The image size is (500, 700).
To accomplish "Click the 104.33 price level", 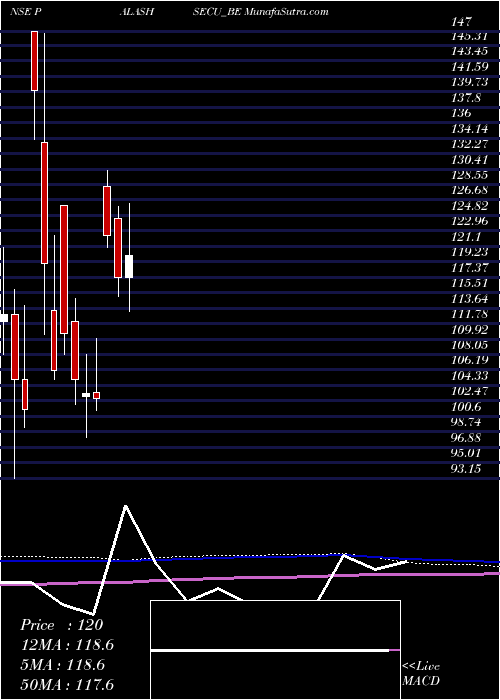I will click(x=470, y=375).
